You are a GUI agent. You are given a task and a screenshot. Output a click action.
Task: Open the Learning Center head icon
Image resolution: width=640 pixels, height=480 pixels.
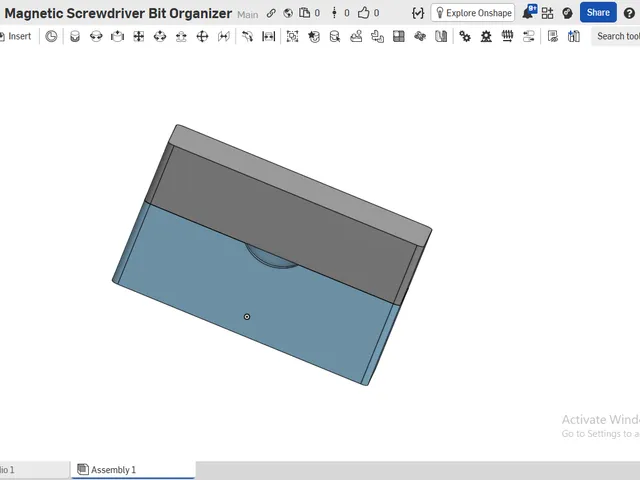(567, 13)
